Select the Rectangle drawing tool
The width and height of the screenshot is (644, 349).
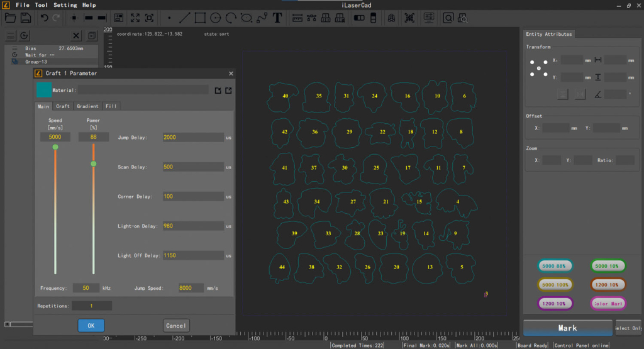200,18
